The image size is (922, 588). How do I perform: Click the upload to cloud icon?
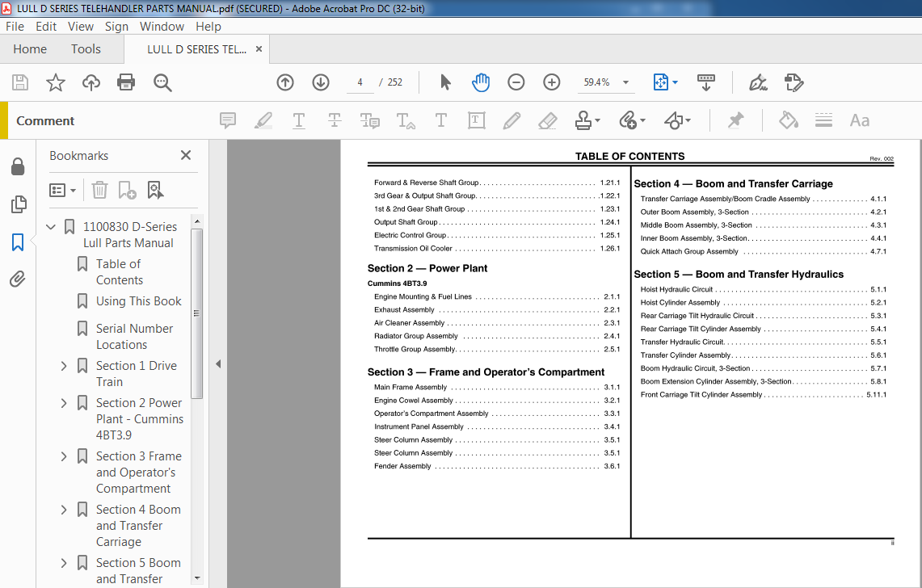point(91,82)
